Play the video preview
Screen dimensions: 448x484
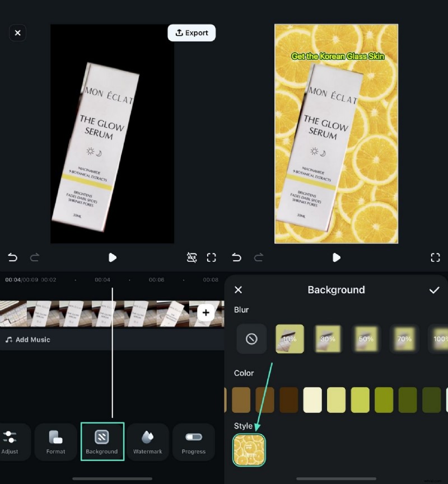[x=112, y=257]
